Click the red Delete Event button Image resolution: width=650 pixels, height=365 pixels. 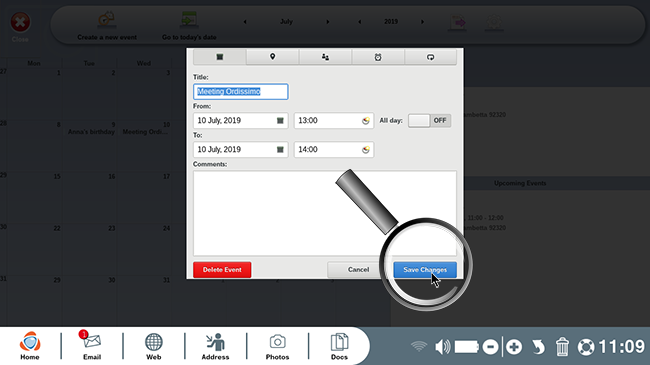coord(222,270)
